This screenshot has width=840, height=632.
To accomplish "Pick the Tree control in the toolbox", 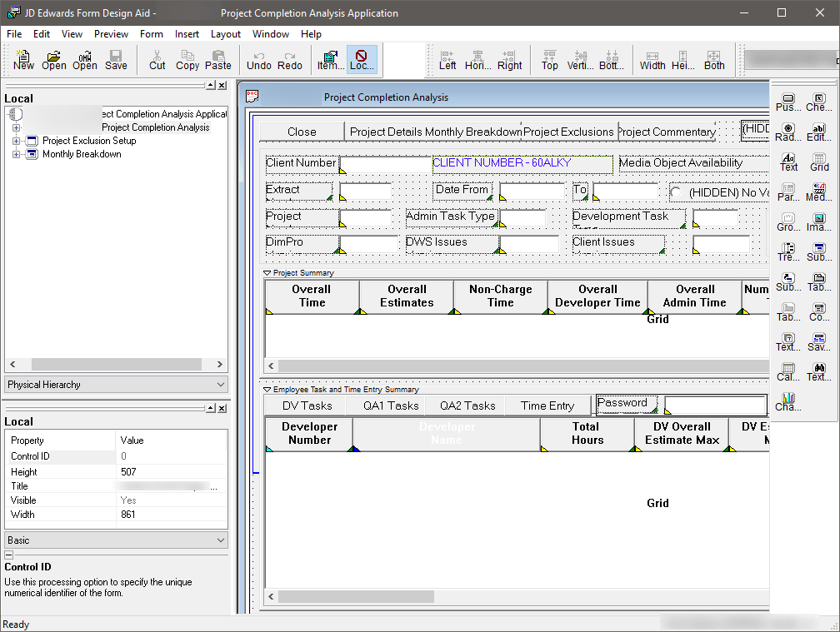I will point(788,251).
